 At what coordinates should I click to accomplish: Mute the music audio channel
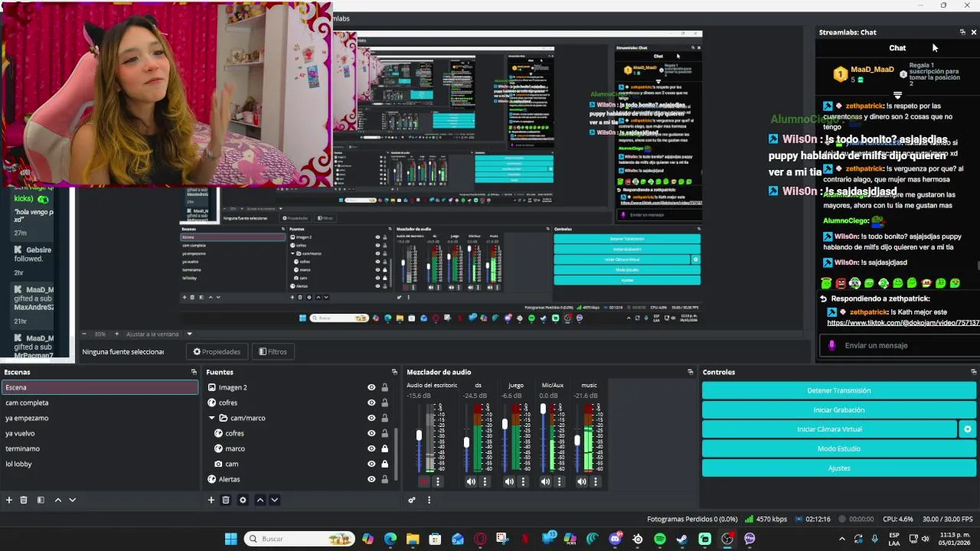tap(582, 481)
